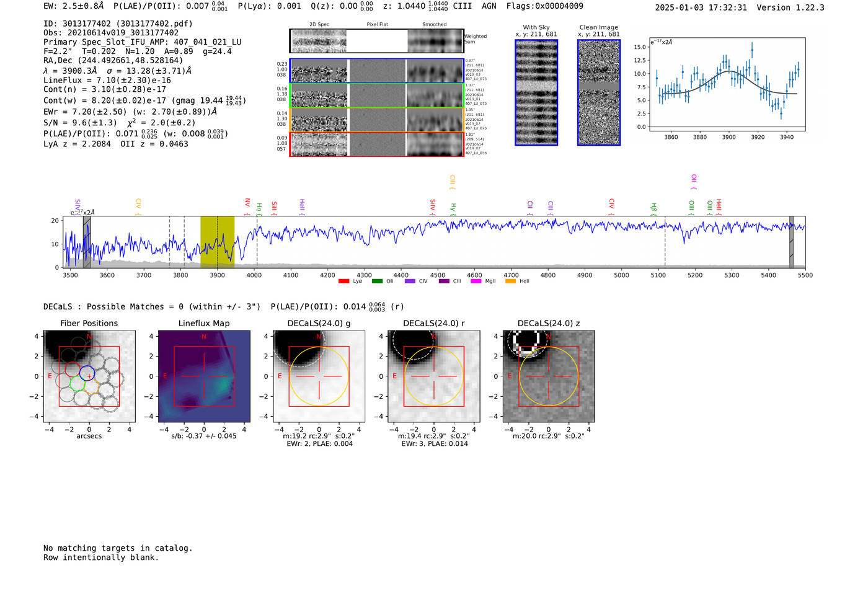Open the Gaussian emission line fit plot

[727, 84]
